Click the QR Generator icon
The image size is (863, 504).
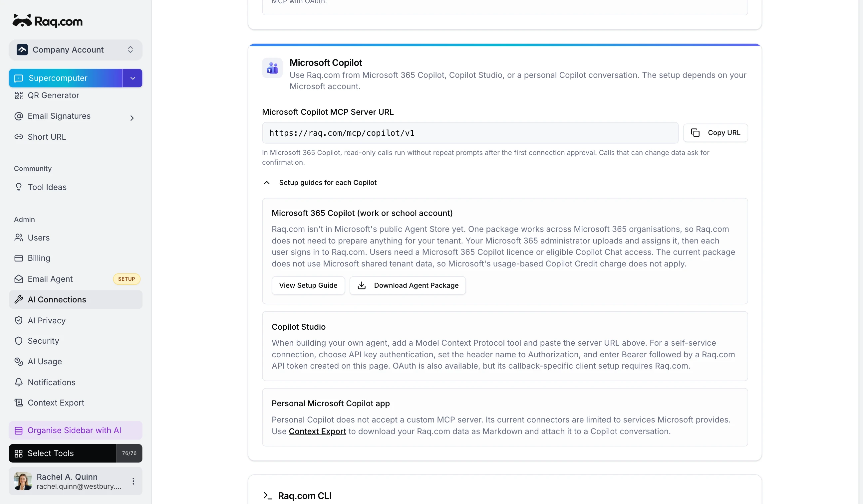tap(19, 95)
